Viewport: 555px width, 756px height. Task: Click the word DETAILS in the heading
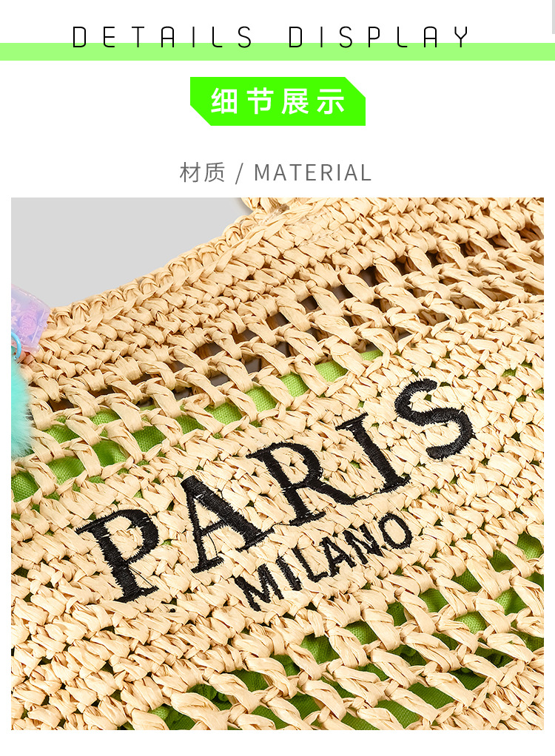point(162,37)
